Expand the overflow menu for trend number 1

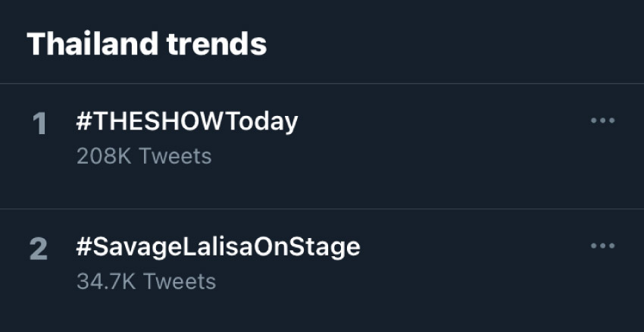click(x=602, y=121)
